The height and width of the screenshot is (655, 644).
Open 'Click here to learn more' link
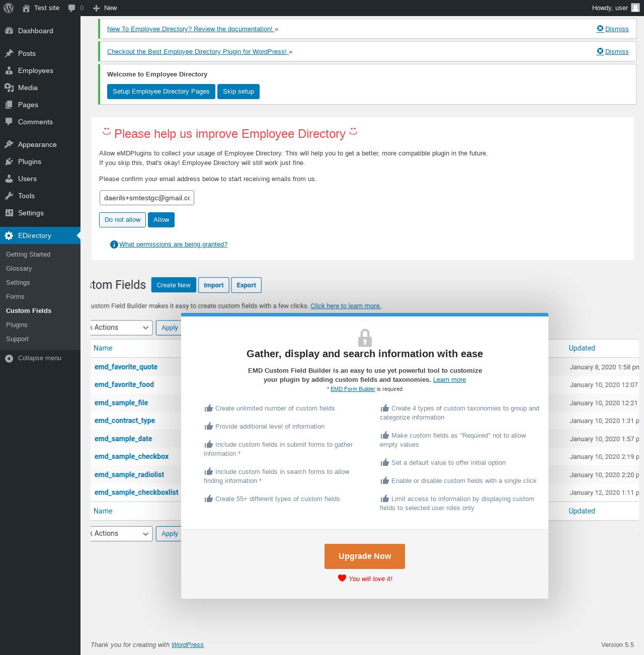click(346, 306)
